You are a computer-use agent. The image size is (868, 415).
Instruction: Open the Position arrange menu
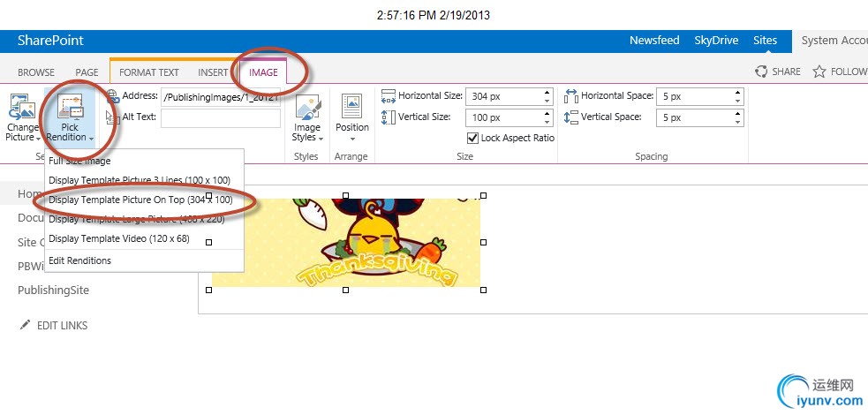tap(352, 118)
